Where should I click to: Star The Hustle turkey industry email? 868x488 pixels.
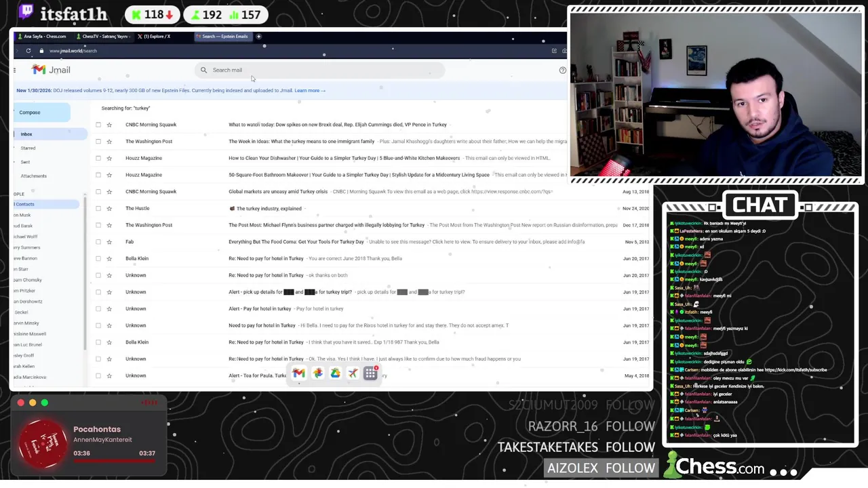[109, 208]
